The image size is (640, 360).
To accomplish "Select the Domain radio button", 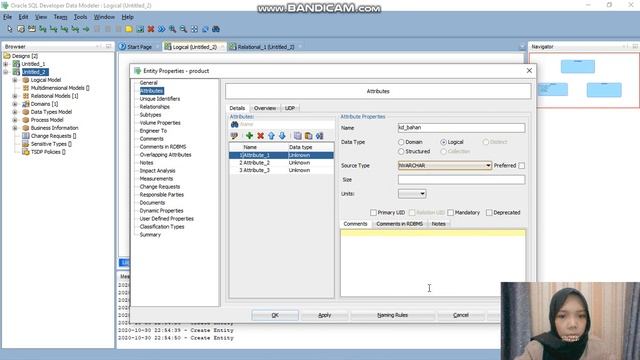I will point(401,142).
